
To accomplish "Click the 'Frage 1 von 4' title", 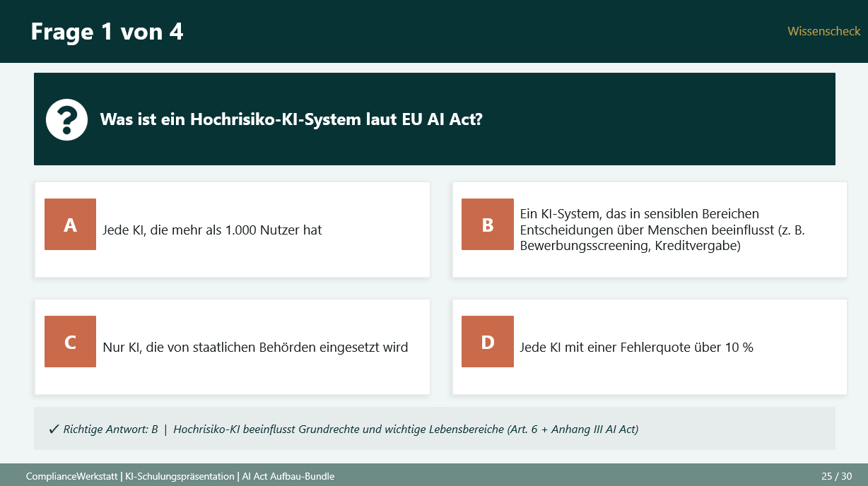I will click(106, 31).
